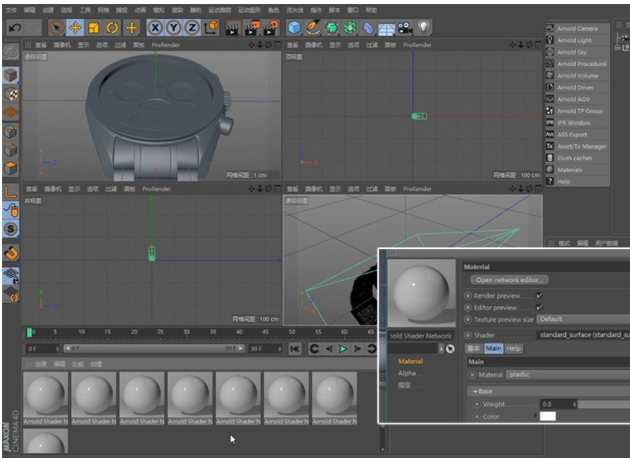Click the light bulb icon in toolbar
Image resolution: width=630 pixels, height=458 pixels.
coord(423,27)
